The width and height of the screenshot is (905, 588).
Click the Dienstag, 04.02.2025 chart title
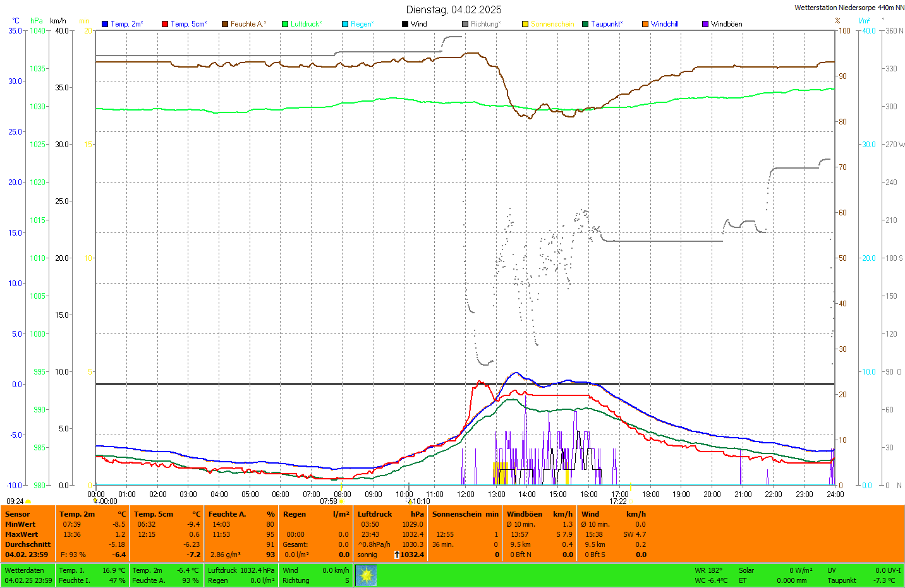[x=454, y=9]
